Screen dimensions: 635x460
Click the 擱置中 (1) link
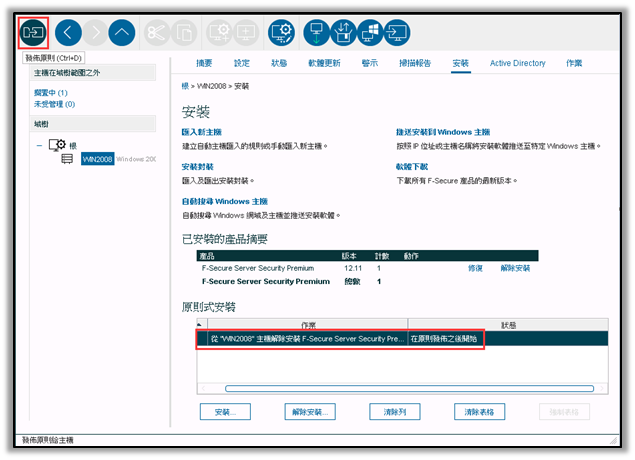click(51, 93)
